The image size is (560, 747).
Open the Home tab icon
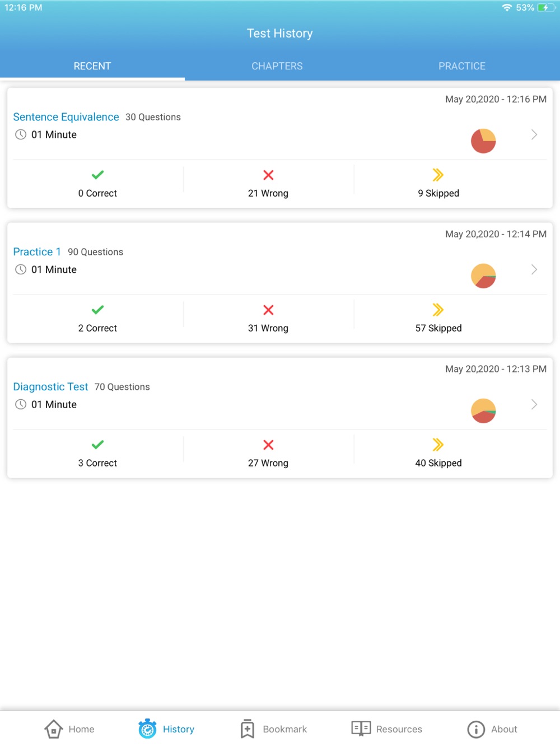pos(53,729)
